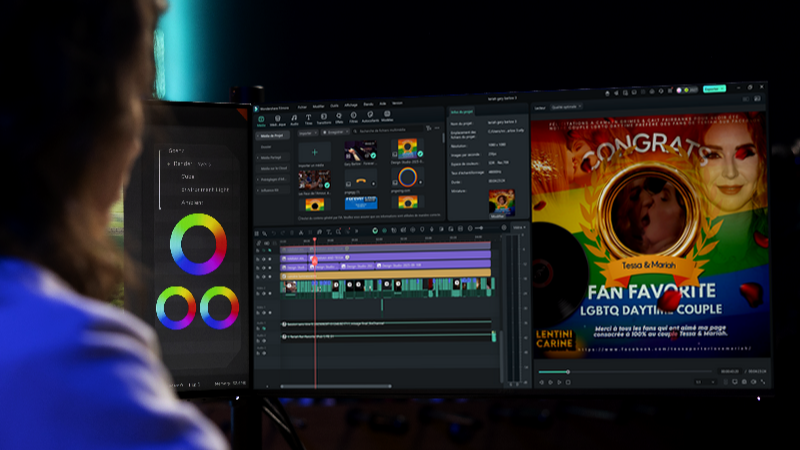
Task: Click the microphone voiceover icon
Action: (x=432, y=229)
